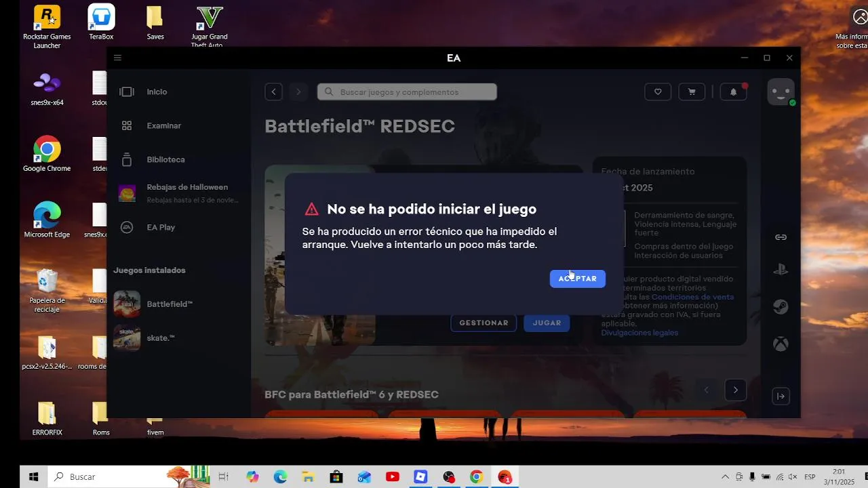This screenshot has width=868, height=488.
Task: Open the wishlist heart icon
Action: click(x=658, y=91)
